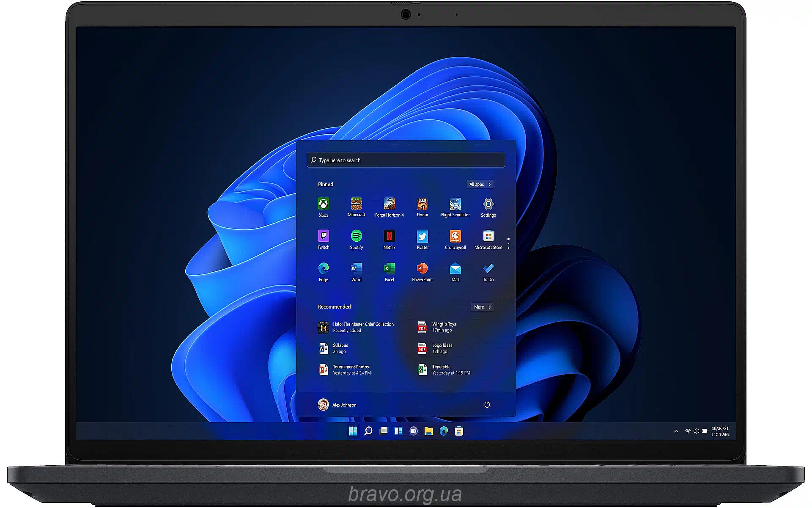Open the To Do app
Screen dimensions: 812x508
pyautogui.click(x=488, y=268)
